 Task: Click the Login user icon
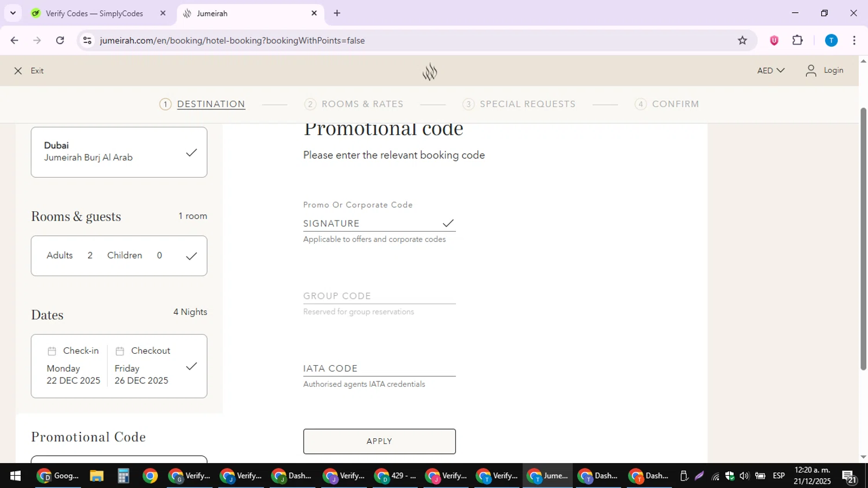(811, 71)
